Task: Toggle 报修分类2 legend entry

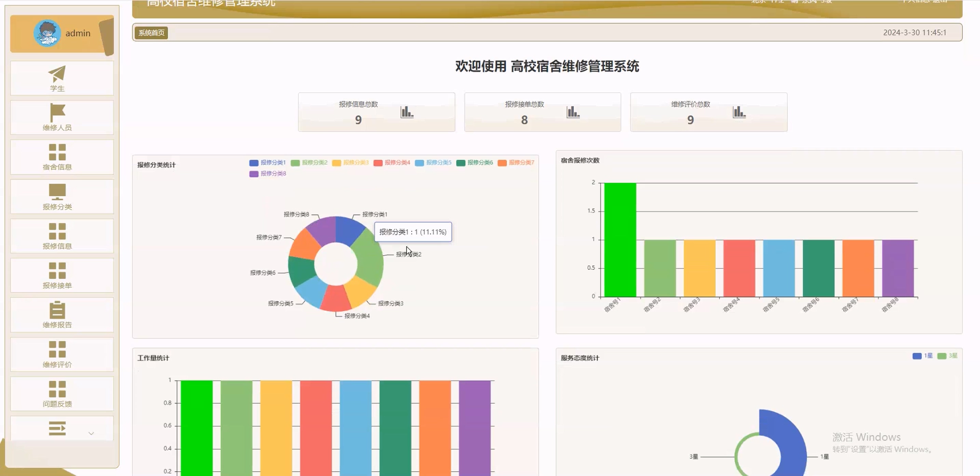Action: (x=309, y=163)
